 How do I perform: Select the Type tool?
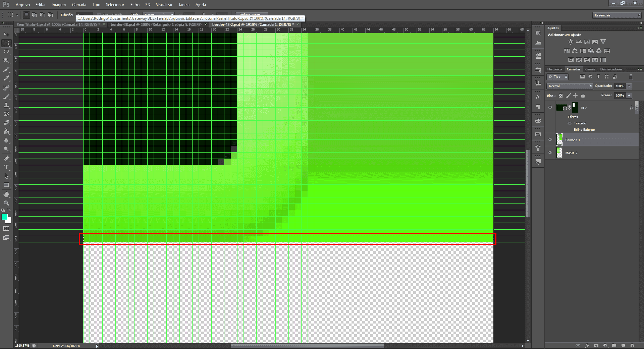pos(6,167)
